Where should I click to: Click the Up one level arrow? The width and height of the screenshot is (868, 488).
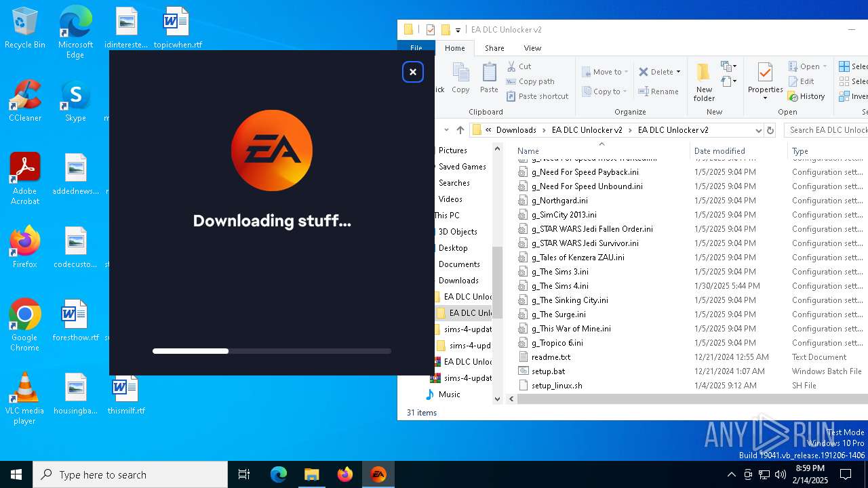460,130
